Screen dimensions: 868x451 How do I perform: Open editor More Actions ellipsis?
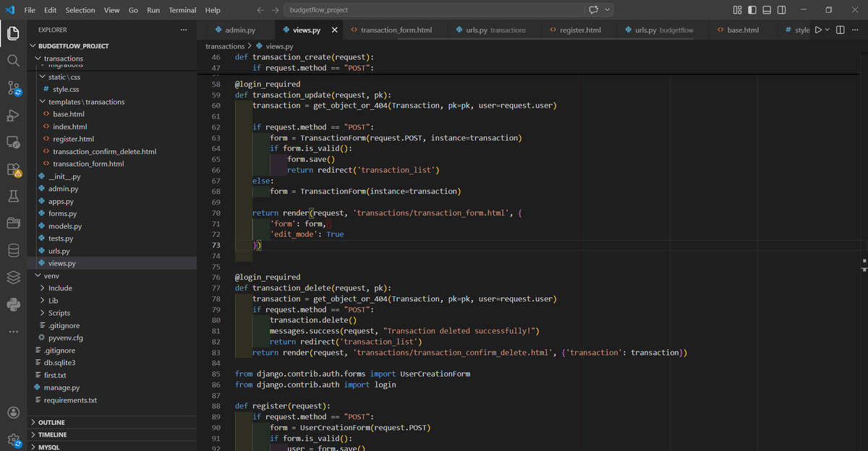point(856,30)
